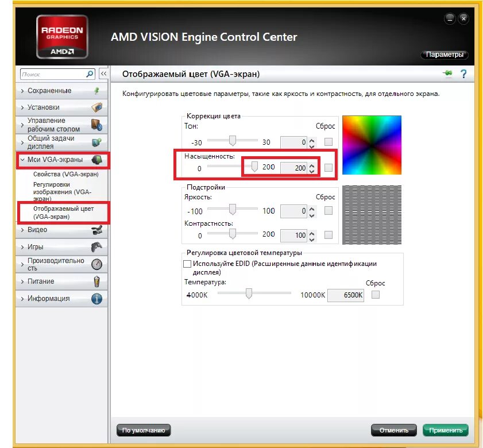
Task: Click the Контрастность value field showing 100
Action: (x=293, y=235)
